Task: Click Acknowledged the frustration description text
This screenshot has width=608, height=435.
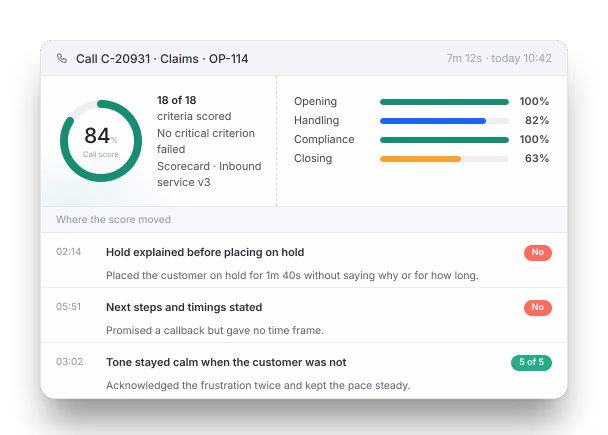Action: coord(258,385)
